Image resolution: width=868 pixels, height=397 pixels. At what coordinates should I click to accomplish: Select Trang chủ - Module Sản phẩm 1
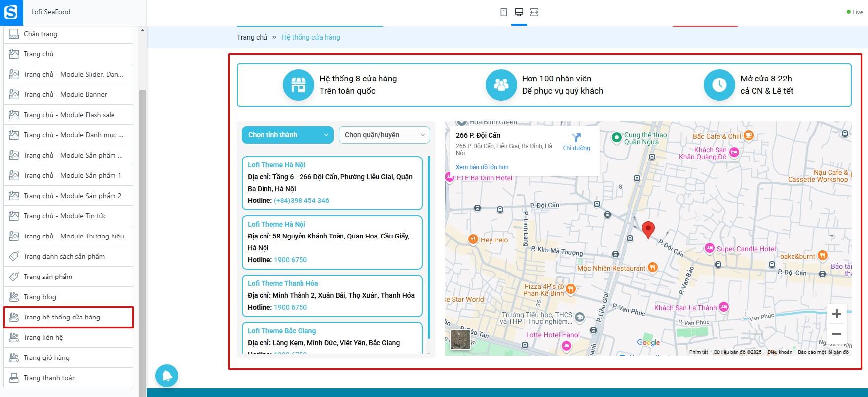point(69,175)
